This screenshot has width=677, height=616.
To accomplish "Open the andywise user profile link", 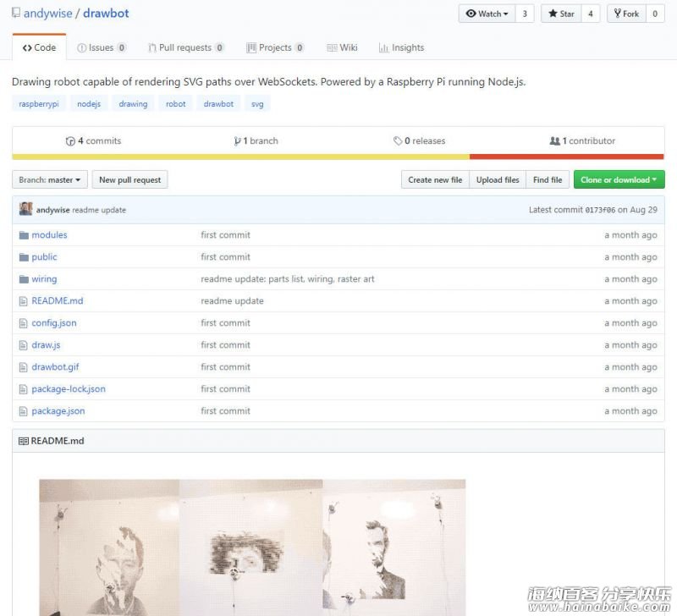I will coord(48,14).
